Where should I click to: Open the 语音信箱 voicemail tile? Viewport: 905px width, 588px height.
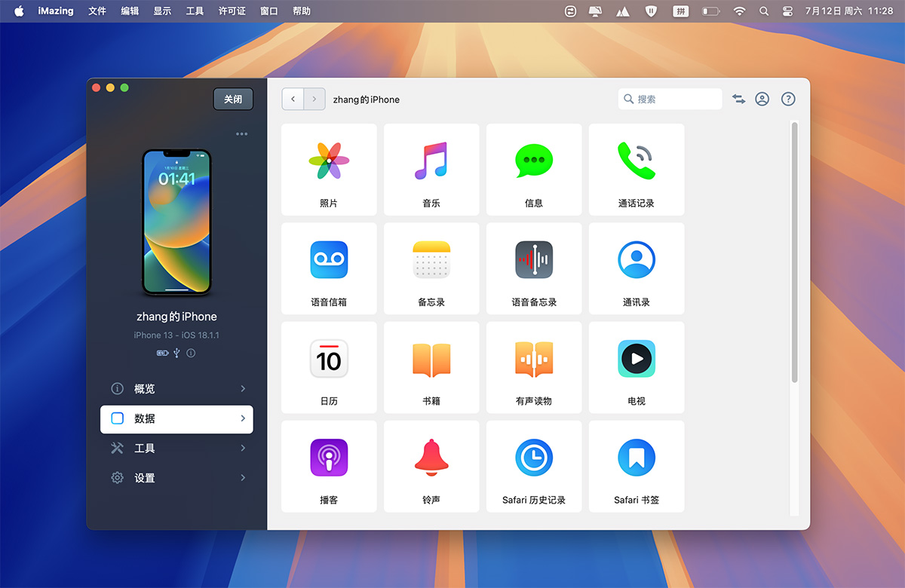pyautogui.click(x=329, y=268)
